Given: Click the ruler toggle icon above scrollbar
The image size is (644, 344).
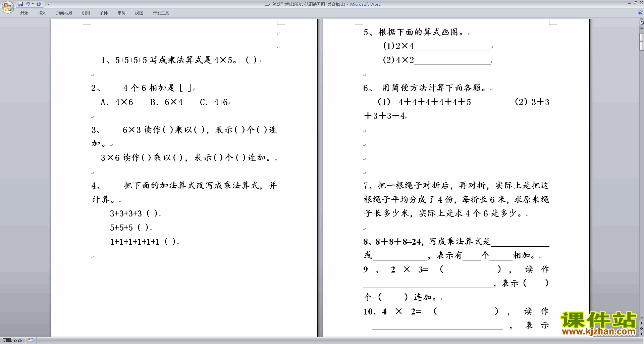Looking at the screenshot, I should pyautogui.click(x=641, y=23).
